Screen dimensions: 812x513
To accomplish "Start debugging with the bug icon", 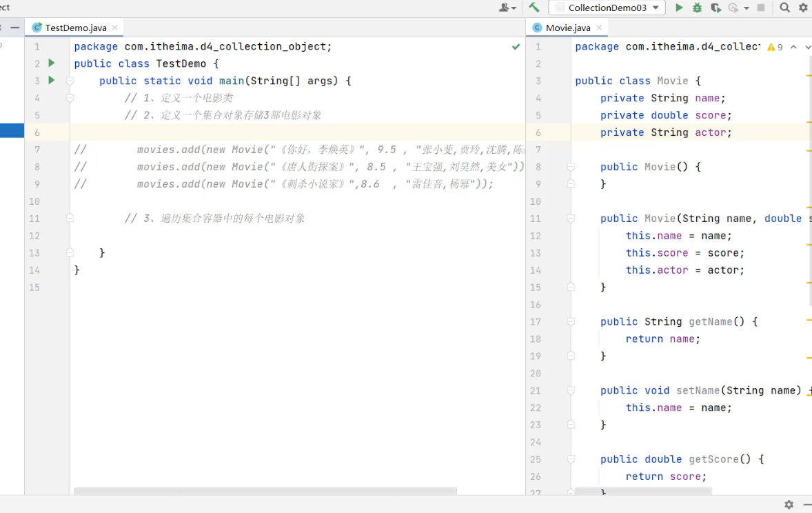I will [697, 8].
